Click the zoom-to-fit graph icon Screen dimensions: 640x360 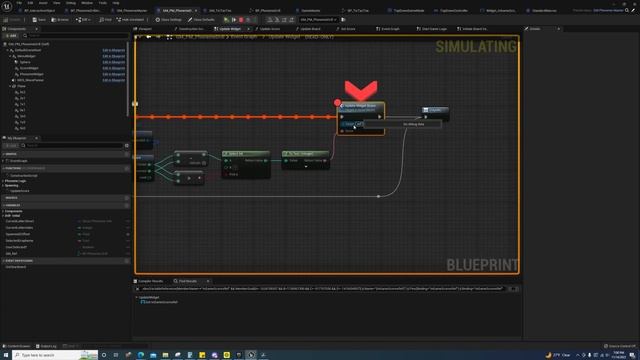[169, 37]
